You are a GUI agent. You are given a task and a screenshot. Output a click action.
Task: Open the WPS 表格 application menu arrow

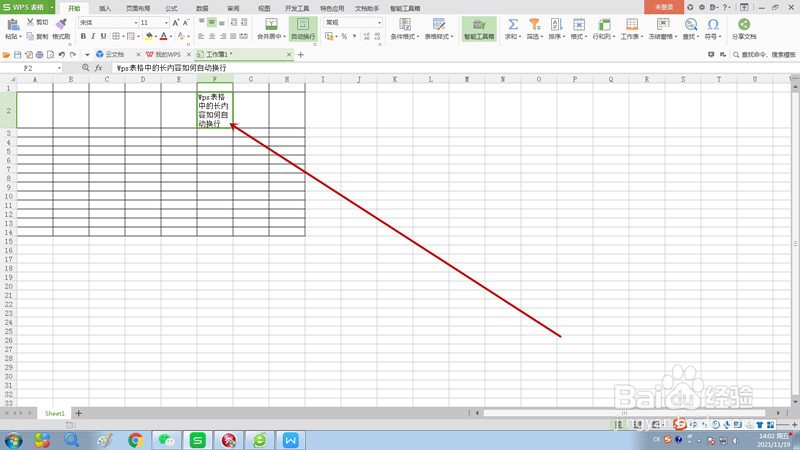point(52,7)
